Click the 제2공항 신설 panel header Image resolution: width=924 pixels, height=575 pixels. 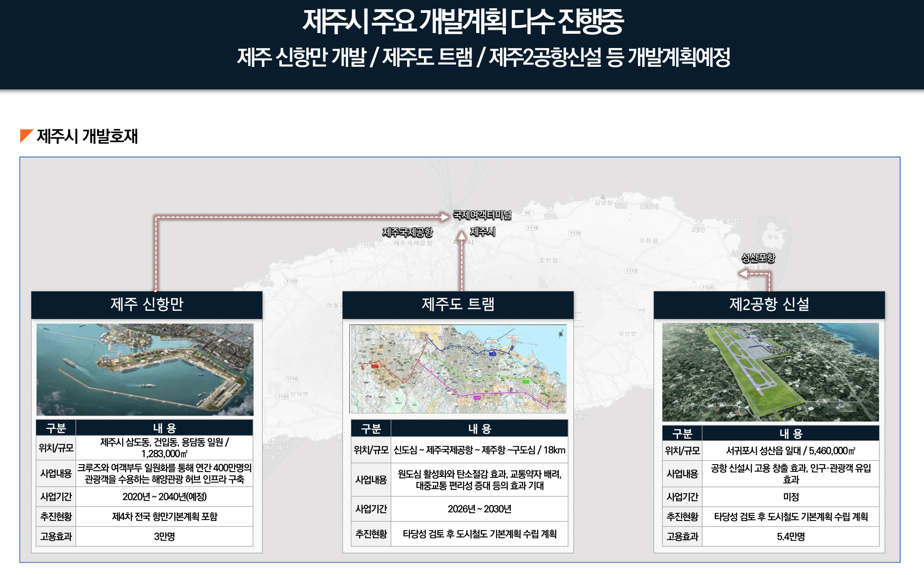point(769,304)
